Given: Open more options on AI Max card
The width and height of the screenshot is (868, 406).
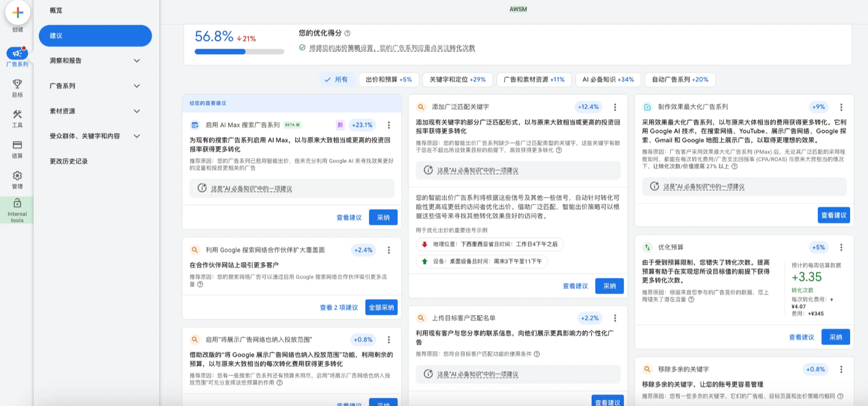Looking at the screenshot, I should 389,125.
